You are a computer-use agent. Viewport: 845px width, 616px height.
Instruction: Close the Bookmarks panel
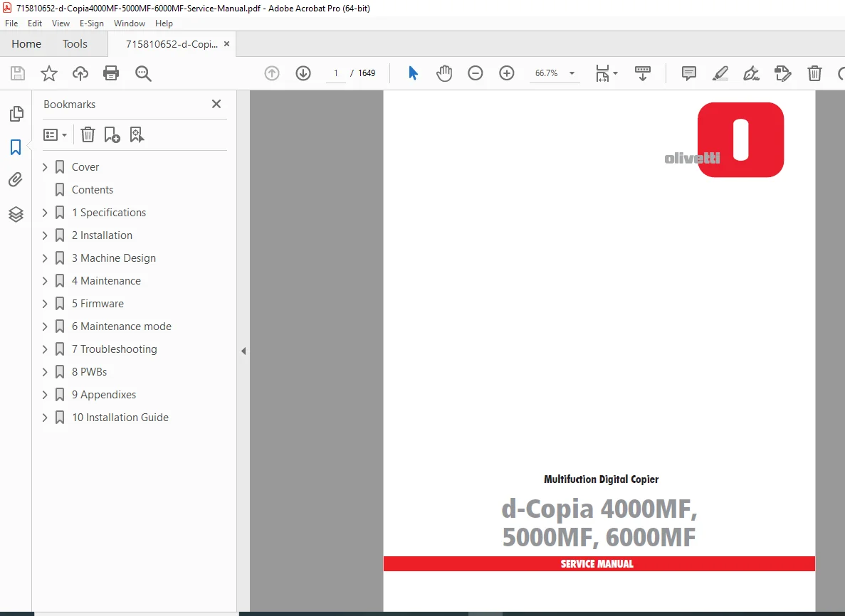[x=216, y=104]
